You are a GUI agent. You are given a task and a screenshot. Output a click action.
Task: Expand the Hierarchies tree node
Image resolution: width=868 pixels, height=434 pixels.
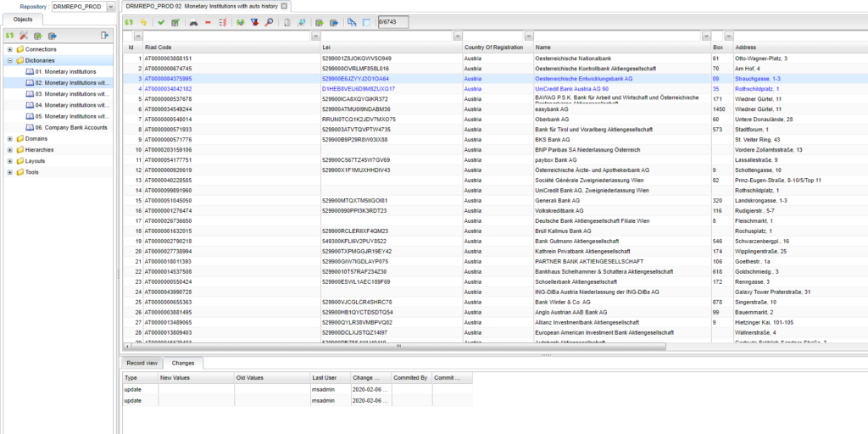(10, 150)
